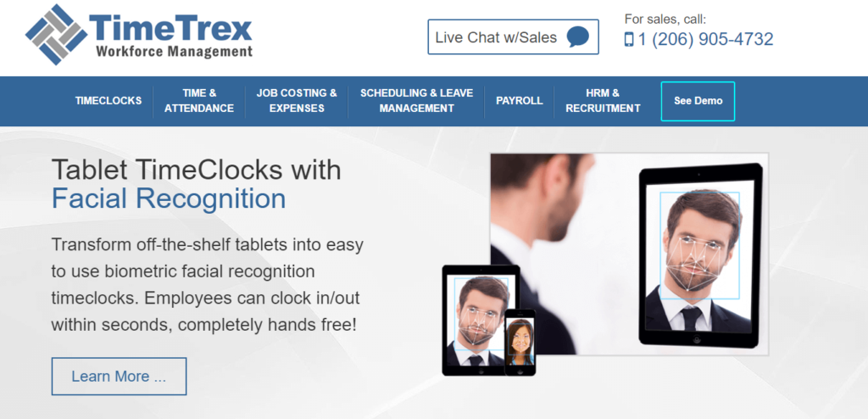This screenshot has width=868, height=419.
Task: Click the Learn More ... button
Action: tap(119, 377)
